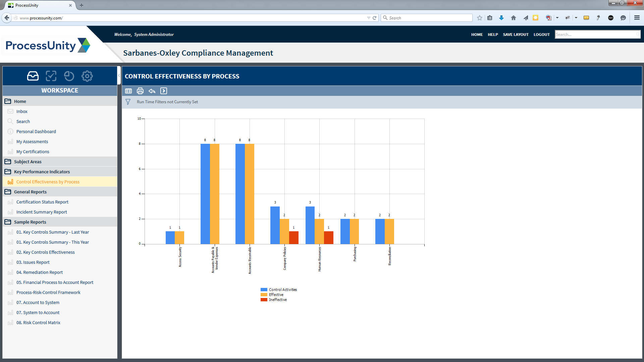644x362 pixels.
Task: Open My Assessments report
Action: 32,141
